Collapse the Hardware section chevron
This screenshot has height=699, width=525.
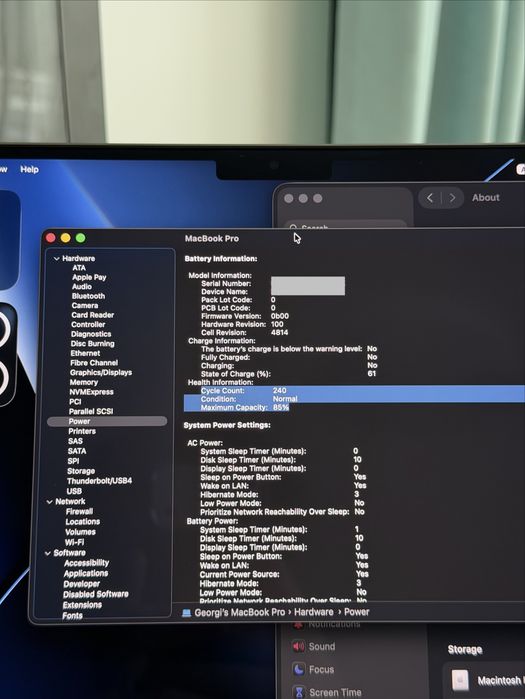click(57, 259)
